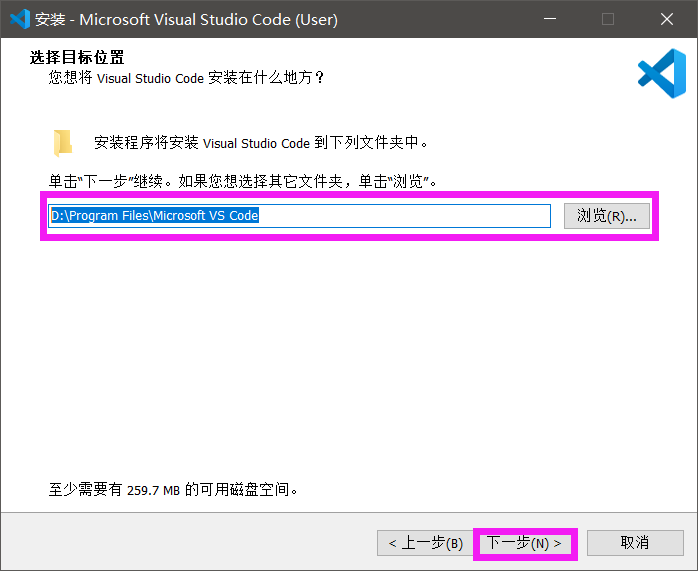Click the install path input field
This screenshot has height=571, width=698.
tap(300, 216)
